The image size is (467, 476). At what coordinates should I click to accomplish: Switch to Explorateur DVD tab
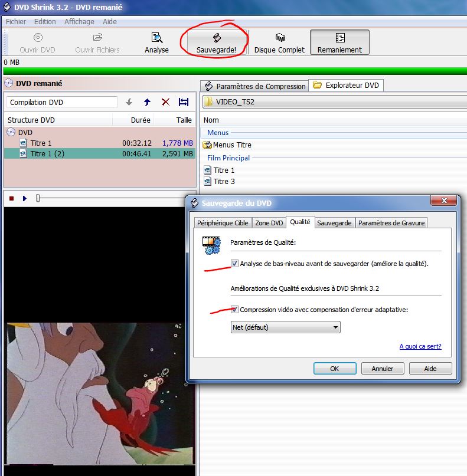(346, 86)
